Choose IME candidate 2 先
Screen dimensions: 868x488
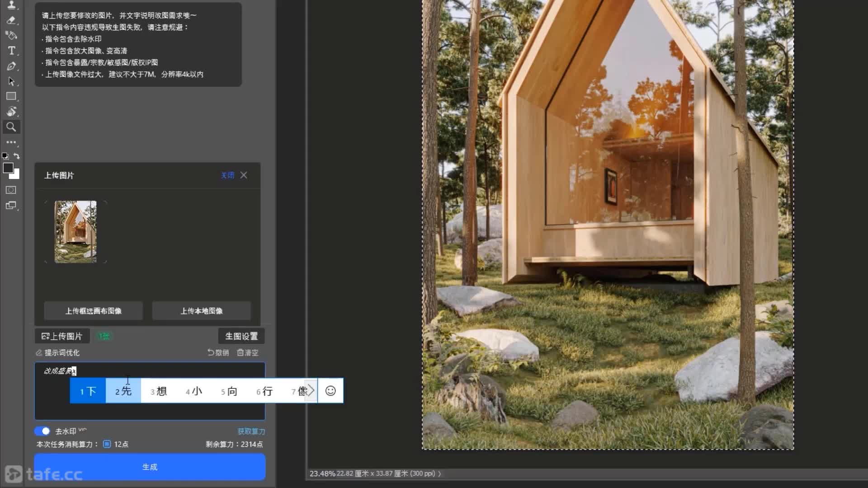click(x=123, y=391)
